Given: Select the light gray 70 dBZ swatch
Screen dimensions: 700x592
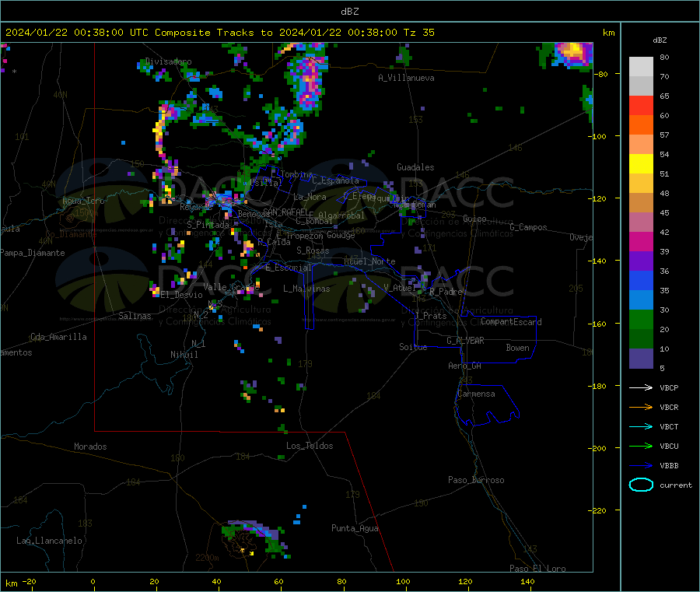Looking at the screenshot, I should pyautogui.click(x=641, y=67).
